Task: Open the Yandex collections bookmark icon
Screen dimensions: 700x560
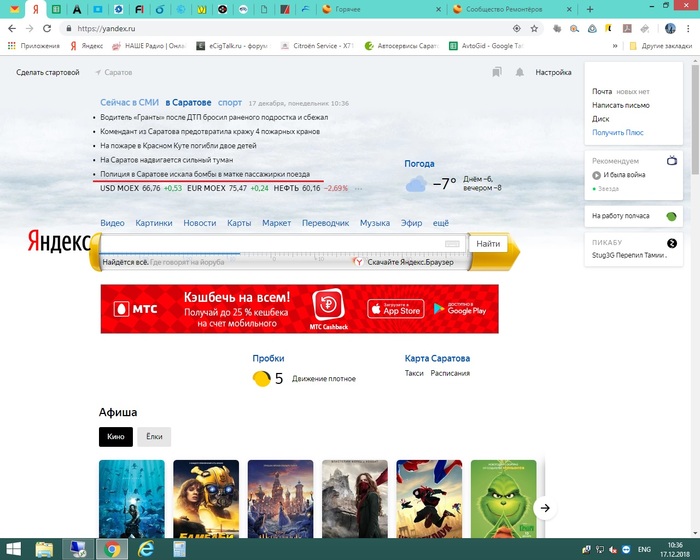Action: point(496,72)
